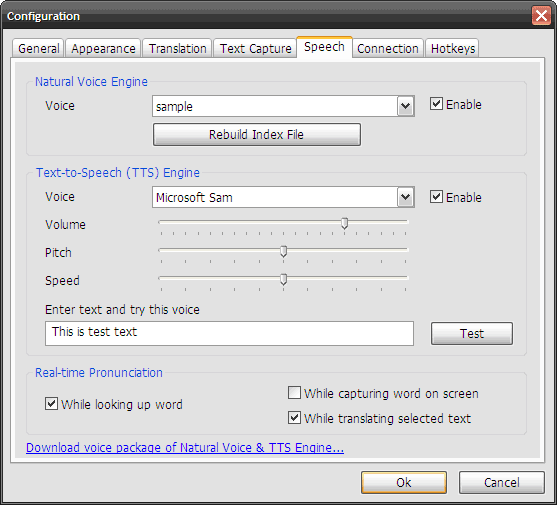Toggle 'While looking up word' checkbox

pos(52,404)
